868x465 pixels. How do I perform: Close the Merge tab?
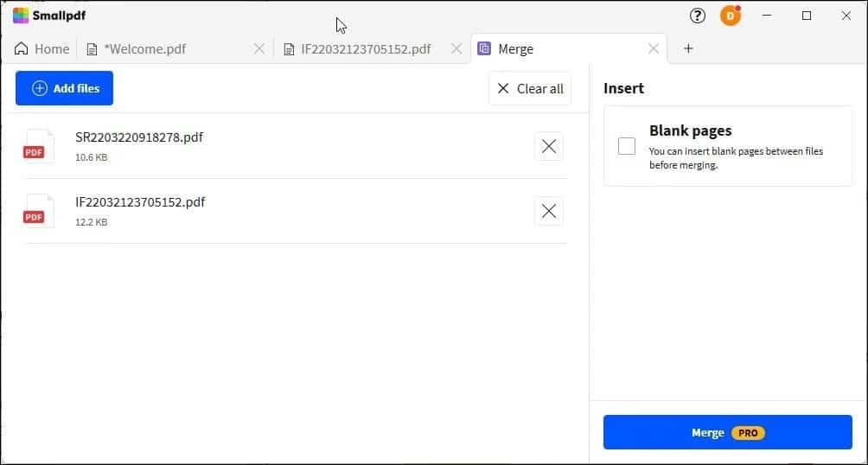654,48
